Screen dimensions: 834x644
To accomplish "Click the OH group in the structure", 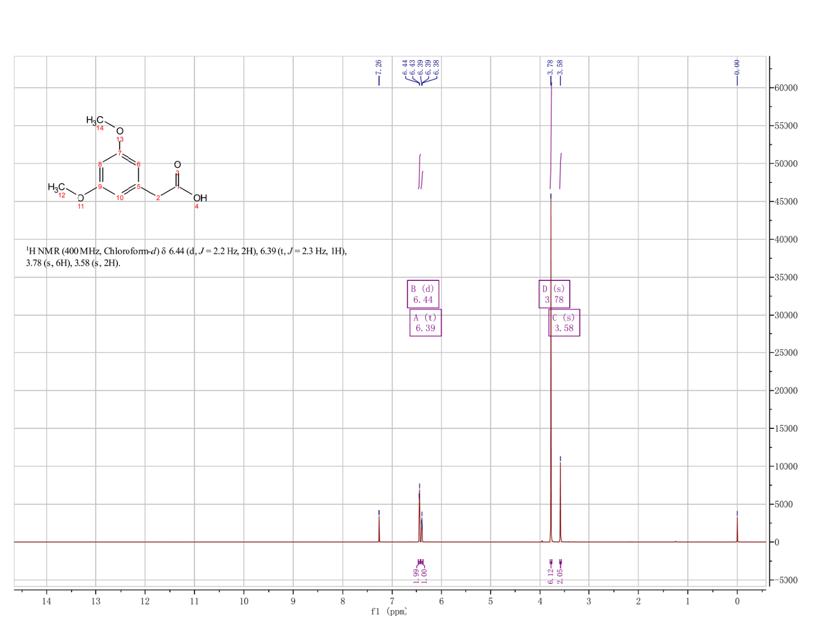I will (x=200, y=198).
